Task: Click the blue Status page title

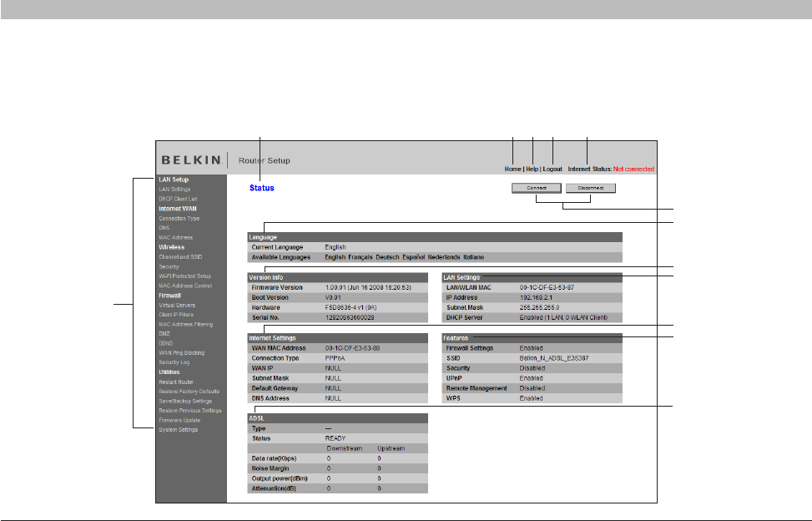Action: [x=261, y=188]
